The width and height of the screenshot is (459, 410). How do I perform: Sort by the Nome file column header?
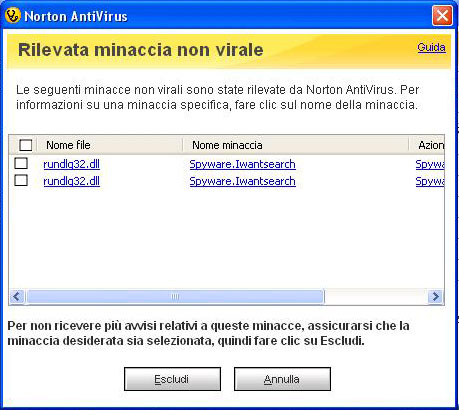[110, 145]
